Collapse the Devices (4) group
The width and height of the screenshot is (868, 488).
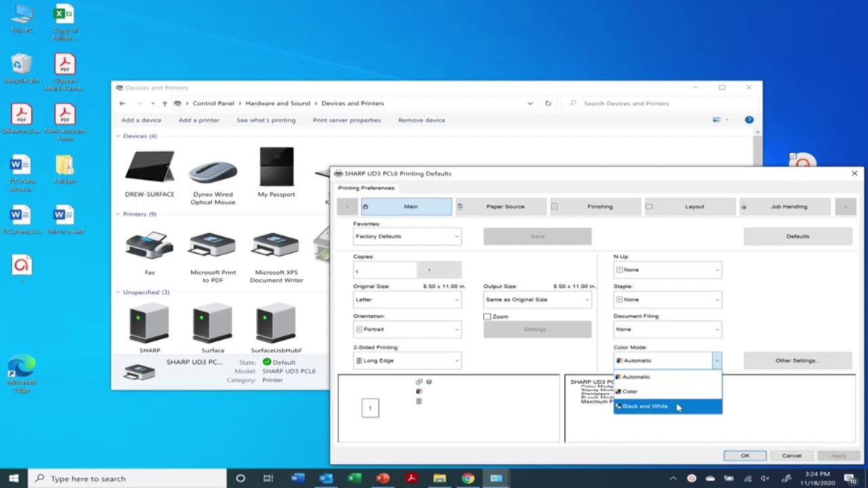click(117, 136)
